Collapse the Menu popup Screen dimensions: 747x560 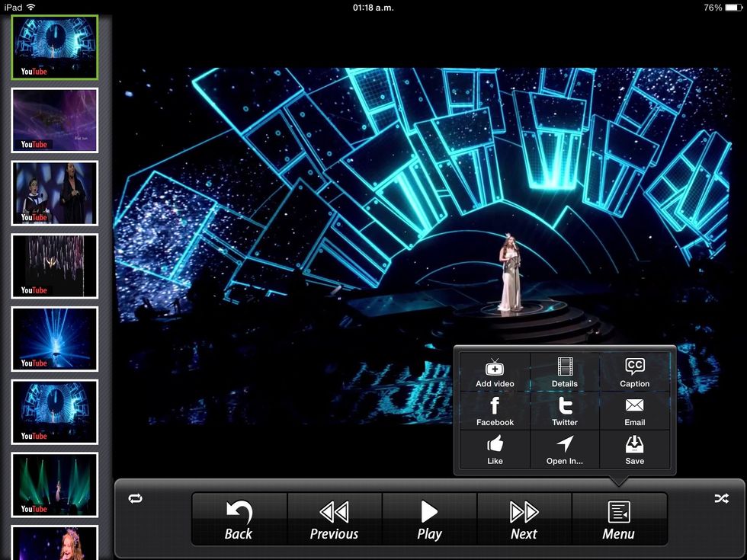[x=618, y=519]
